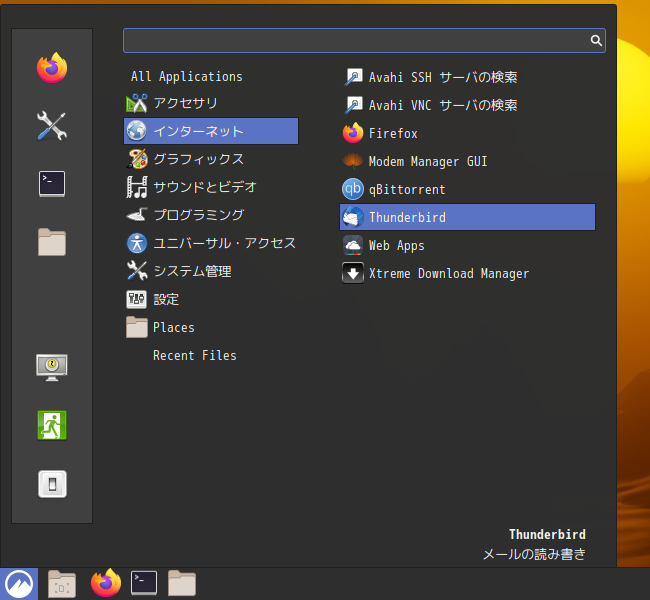
Task: Click the インターネット globe icon
Action: click(x=136, y=131)
